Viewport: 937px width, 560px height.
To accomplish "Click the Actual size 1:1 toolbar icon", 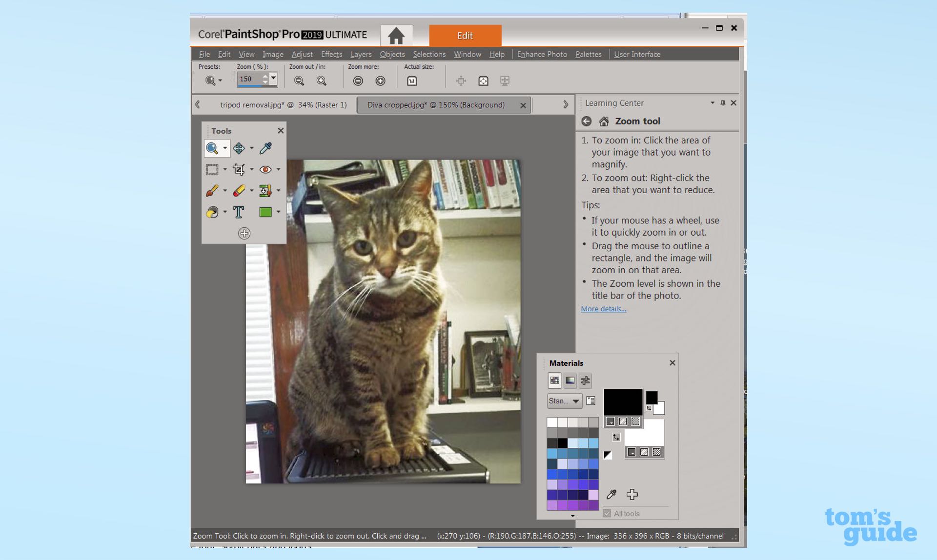I will [411, 80].
